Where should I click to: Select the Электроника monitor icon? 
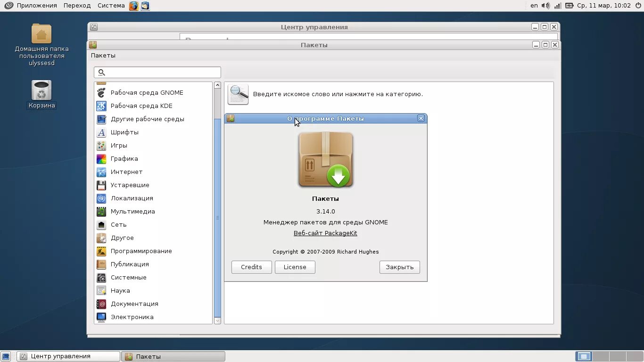101,317
